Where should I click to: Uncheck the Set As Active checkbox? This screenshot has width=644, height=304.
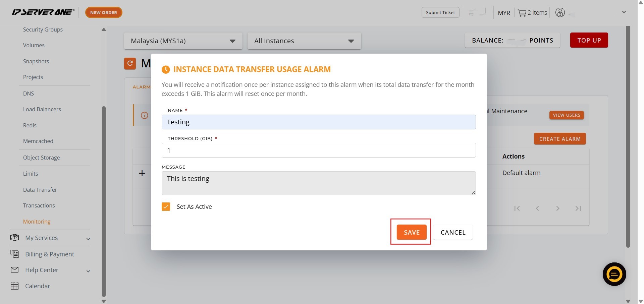click(166, 206)
